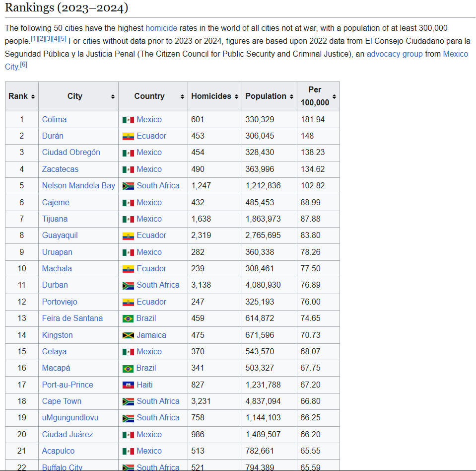
Task: Click the Mexico flag icon in Colima row
Action: click(x=128, y=120)
